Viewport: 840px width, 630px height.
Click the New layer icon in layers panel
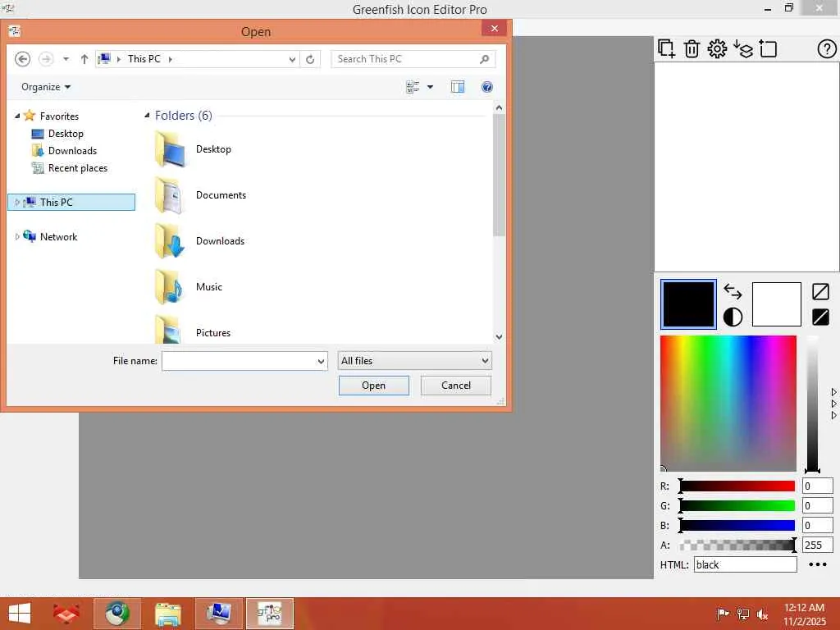pyautogui.click(x=666, y=48)
